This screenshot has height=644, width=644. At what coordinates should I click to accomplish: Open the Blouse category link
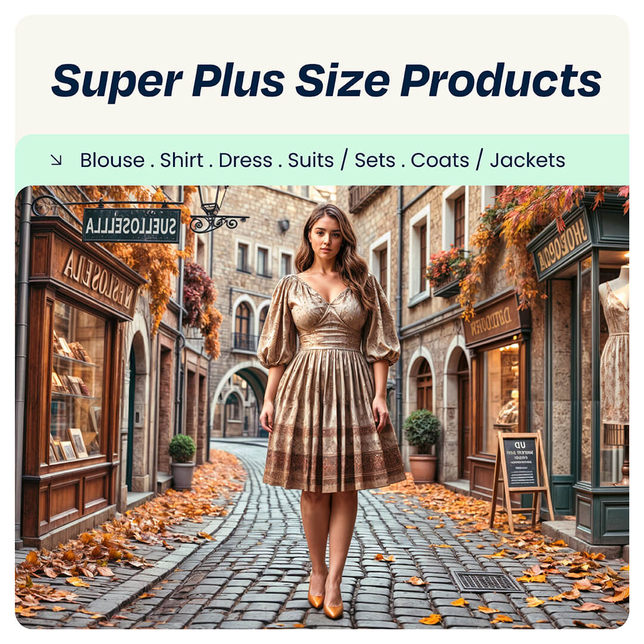coord(112,160)
